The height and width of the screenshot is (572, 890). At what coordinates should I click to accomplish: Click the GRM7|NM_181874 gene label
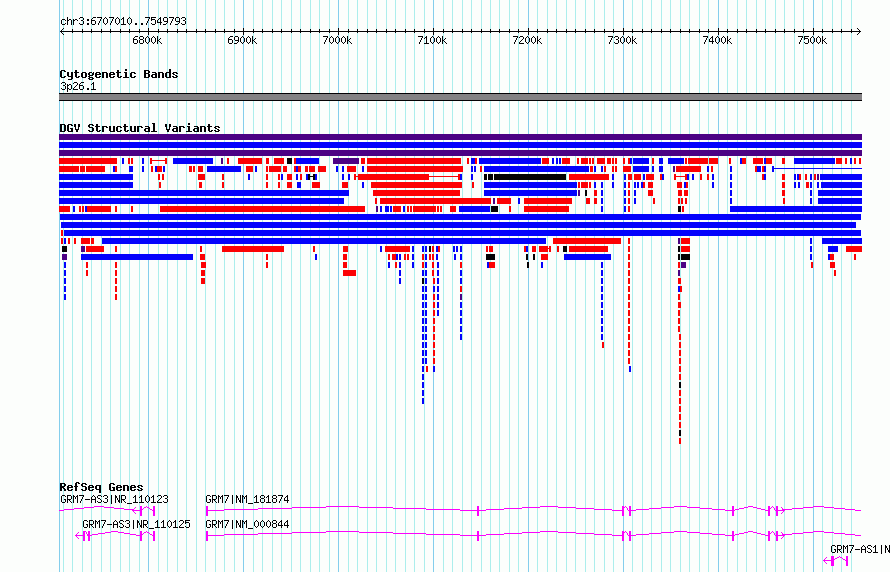pyautogui.click(x=247, y=499)
